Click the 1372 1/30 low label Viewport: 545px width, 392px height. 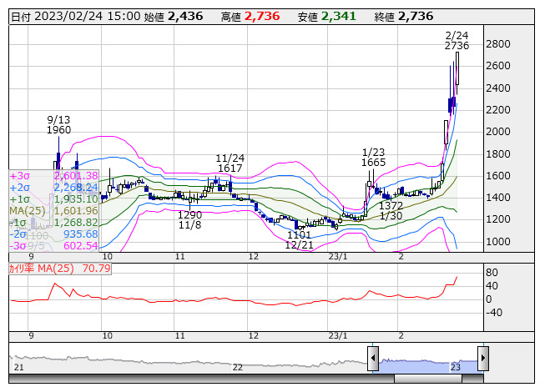391,211
